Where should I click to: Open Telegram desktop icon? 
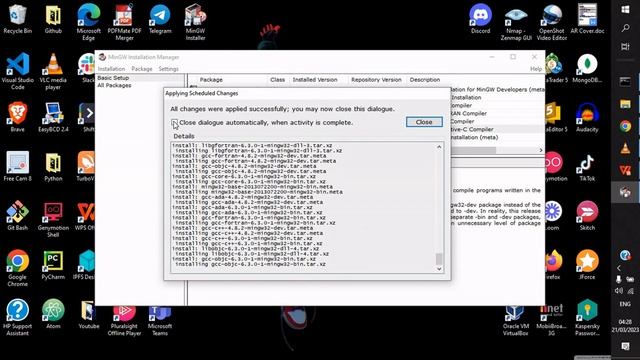160,19
